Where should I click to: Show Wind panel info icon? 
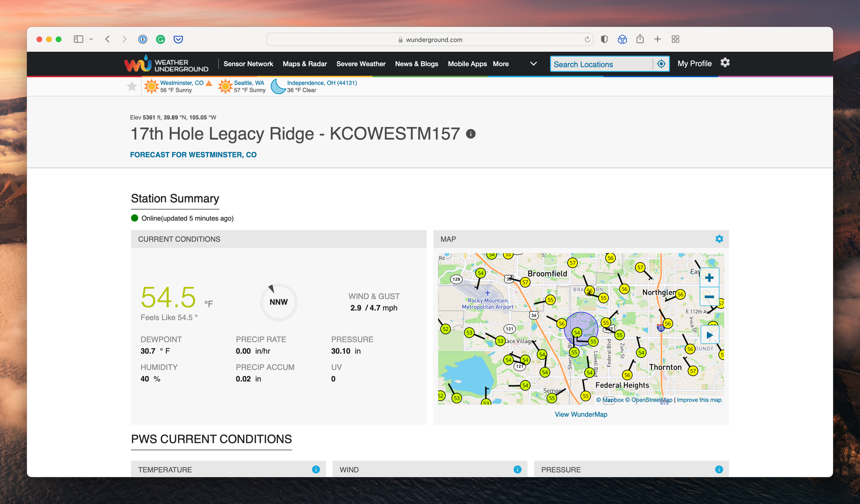517,469
